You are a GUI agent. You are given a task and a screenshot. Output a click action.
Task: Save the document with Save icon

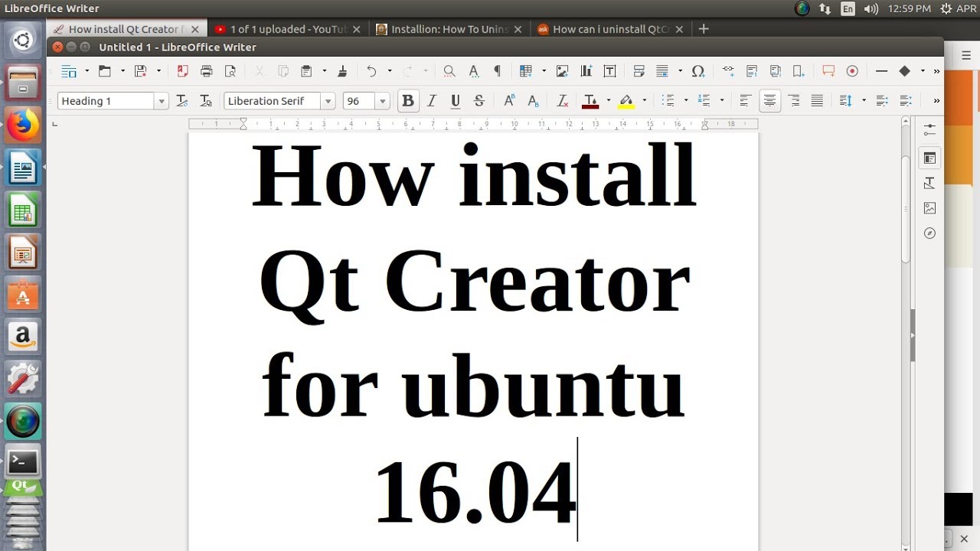[x=140, y=71]
